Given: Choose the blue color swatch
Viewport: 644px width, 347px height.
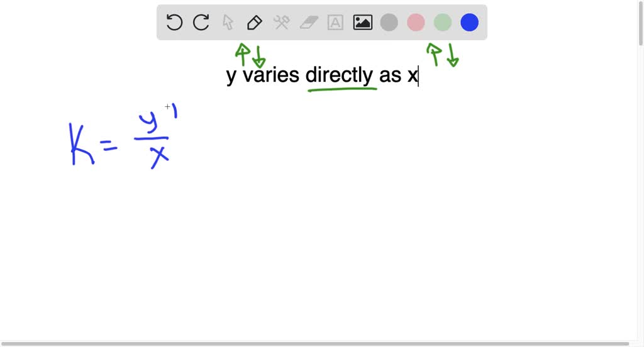Looking at the screenshot, I should pos(469,22).
